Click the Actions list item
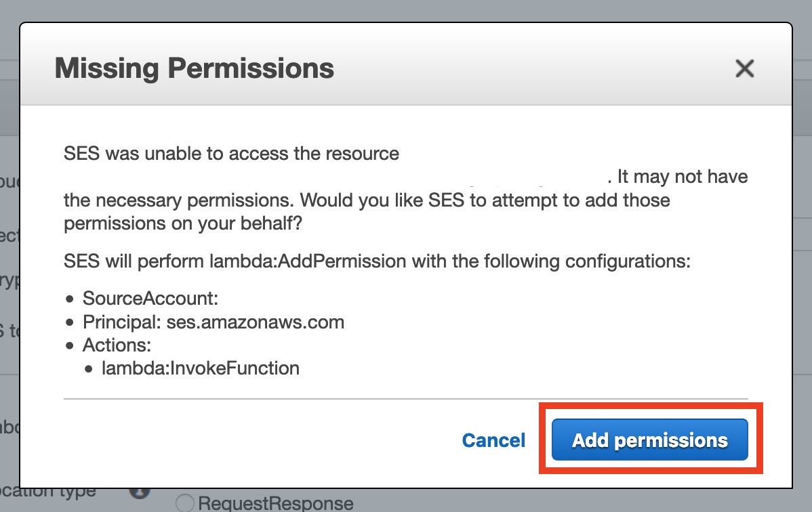 click(117, 345)
